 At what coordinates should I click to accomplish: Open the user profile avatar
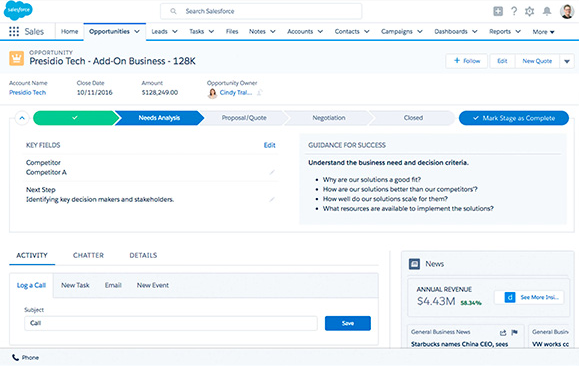567,11
